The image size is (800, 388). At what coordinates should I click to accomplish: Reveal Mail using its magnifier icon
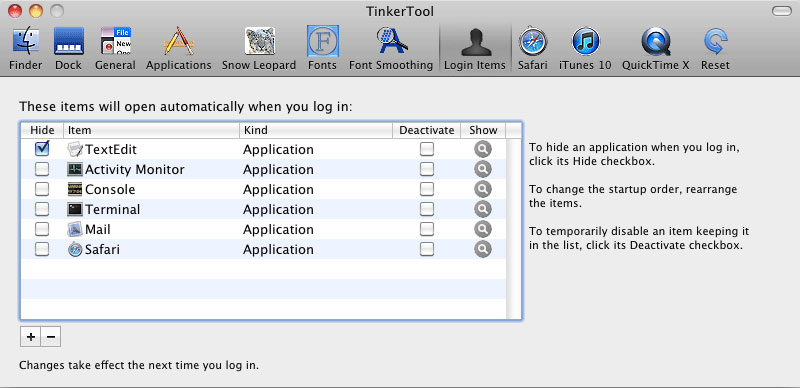pos(482,229)
